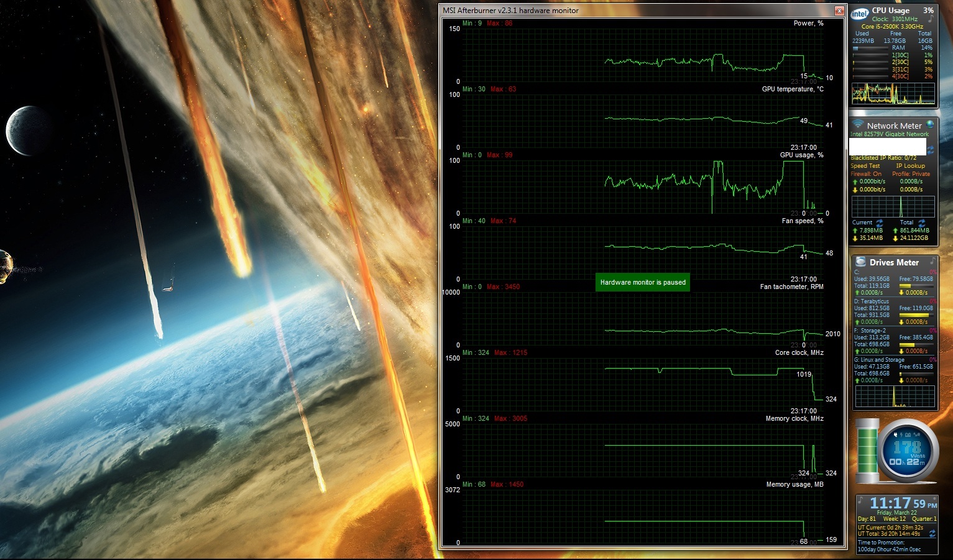Viewport: 953px width, 560px height.
Task: Click the globe icon in Network Meter
Action: click(x=930, y=124)
